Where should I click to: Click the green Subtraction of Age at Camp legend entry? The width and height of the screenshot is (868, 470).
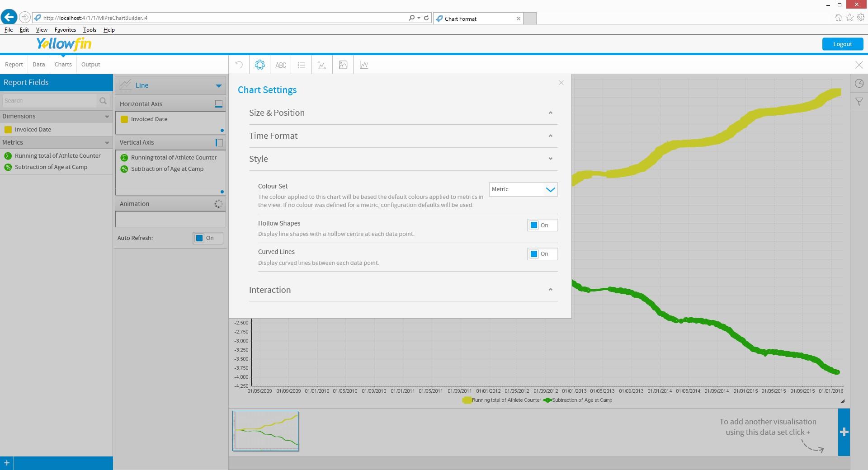click(578, 400)
